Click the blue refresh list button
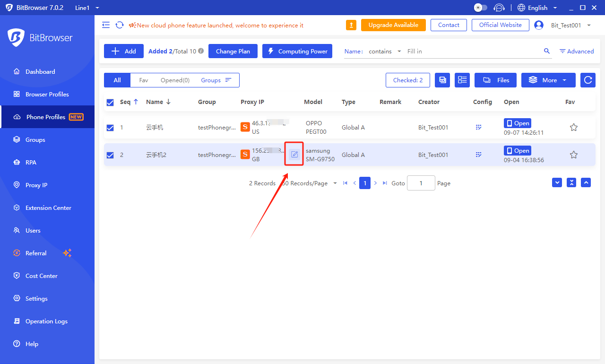Viewport: 605px width, 364px height. click(x=588, y=80)
